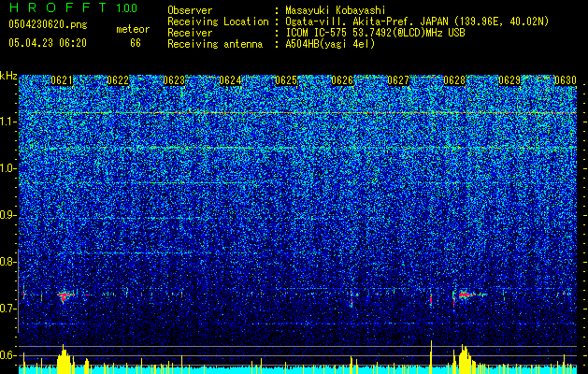Click the 'Observer' label
The width and height of the screenshot is (588, 374).
tap(190, 10)
